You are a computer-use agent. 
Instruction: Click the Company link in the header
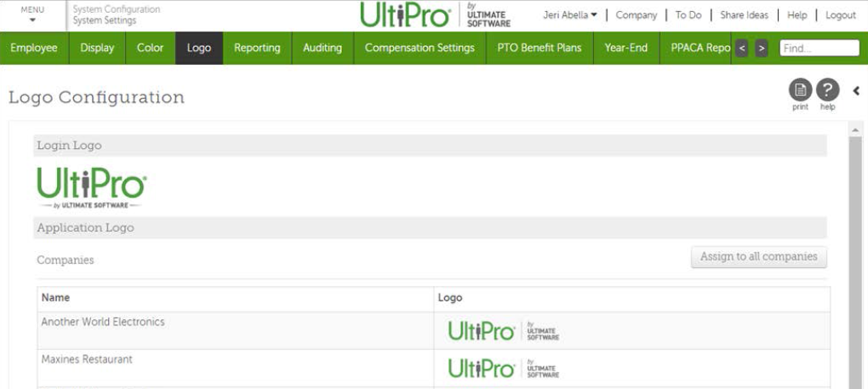click(x=636, y=15)
